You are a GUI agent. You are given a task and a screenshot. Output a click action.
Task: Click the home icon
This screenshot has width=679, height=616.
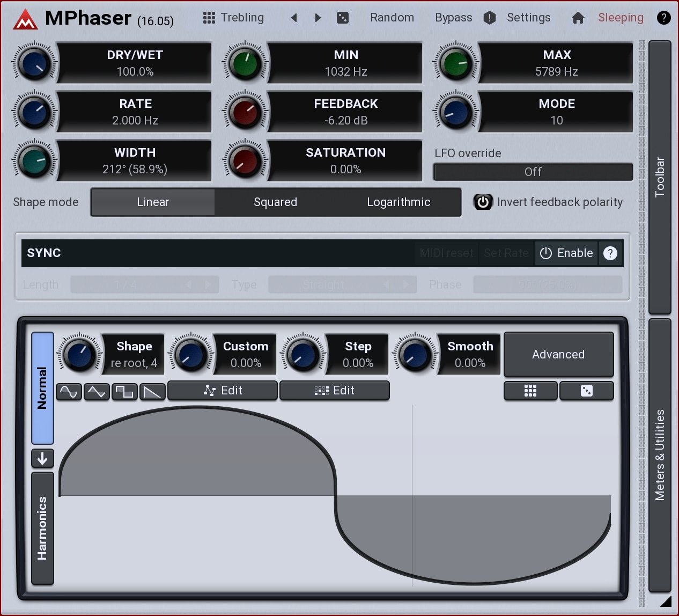(578, 18)
